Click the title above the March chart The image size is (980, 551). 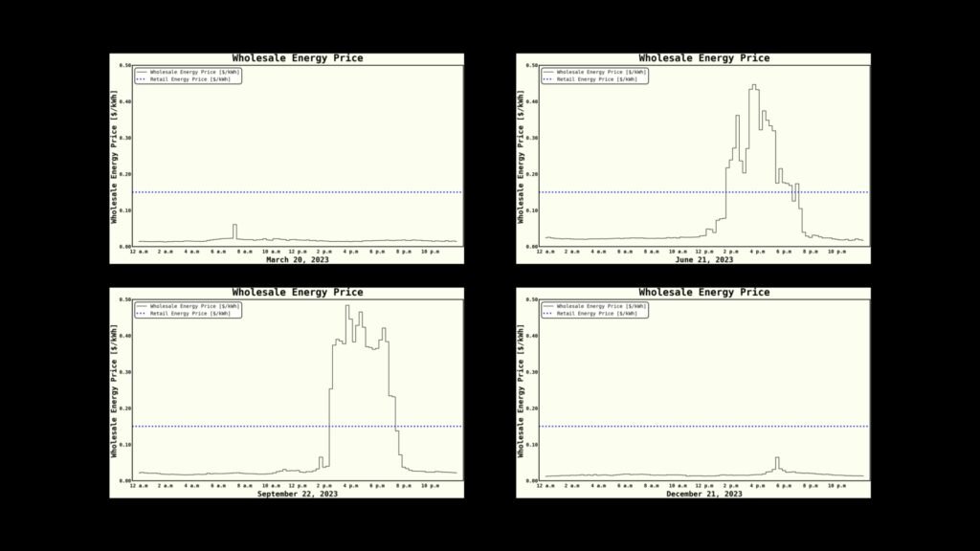pos(297,58)
